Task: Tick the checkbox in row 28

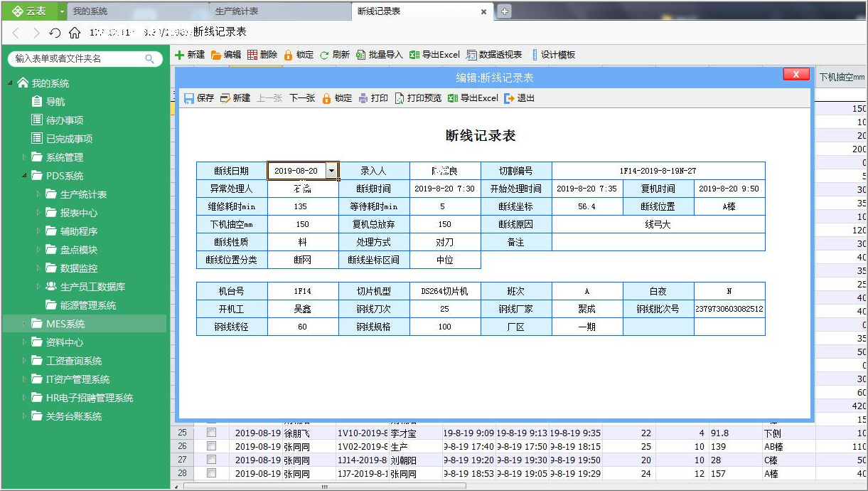Action: (211, 473)
